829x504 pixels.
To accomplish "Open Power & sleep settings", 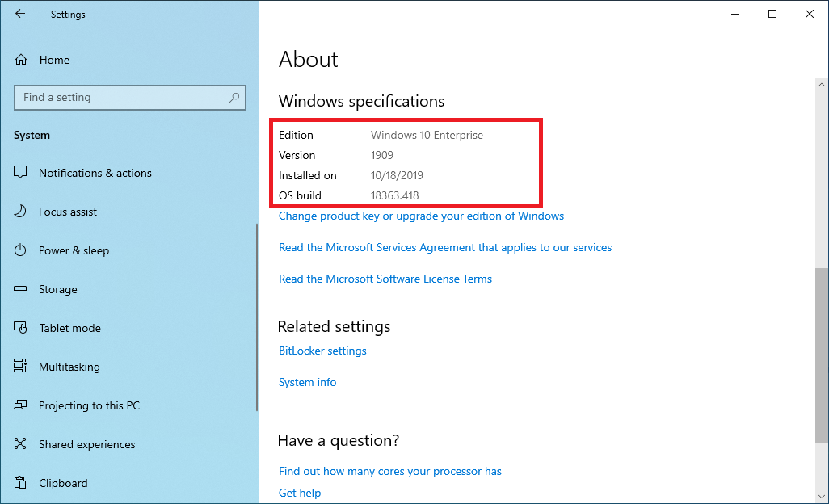I will [74, 250].
